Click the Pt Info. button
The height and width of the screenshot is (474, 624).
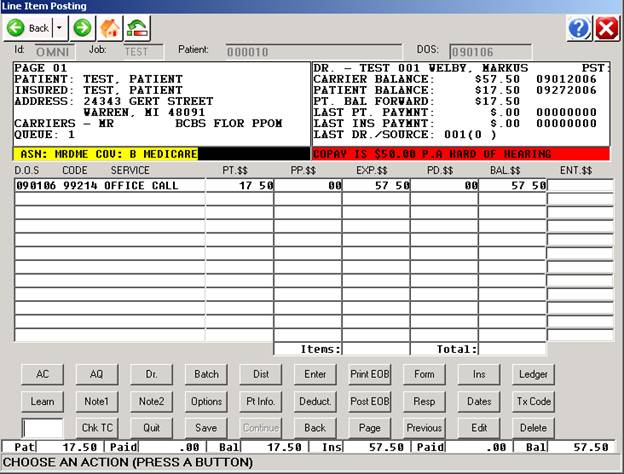pos(260,401)
